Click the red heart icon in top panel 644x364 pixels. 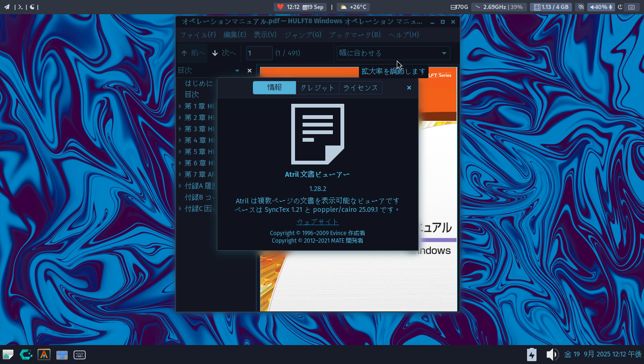280,7
